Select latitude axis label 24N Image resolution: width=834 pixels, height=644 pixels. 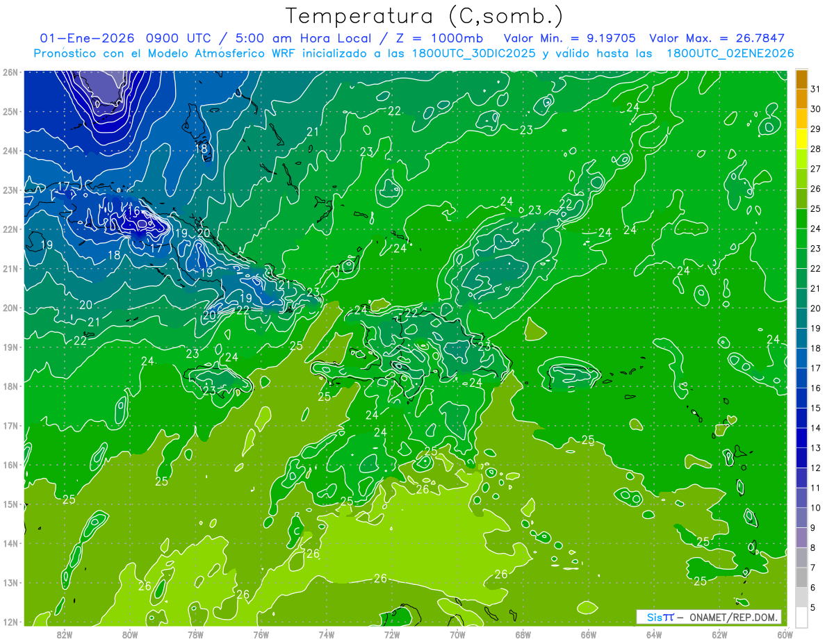click(10, 151)
